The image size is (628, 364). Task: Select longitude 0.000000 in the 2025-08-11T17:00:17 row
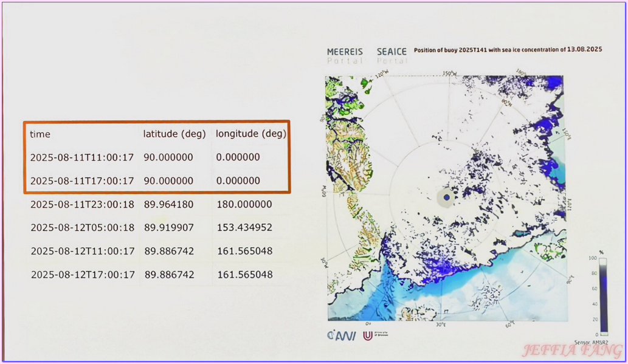[238, 181]
